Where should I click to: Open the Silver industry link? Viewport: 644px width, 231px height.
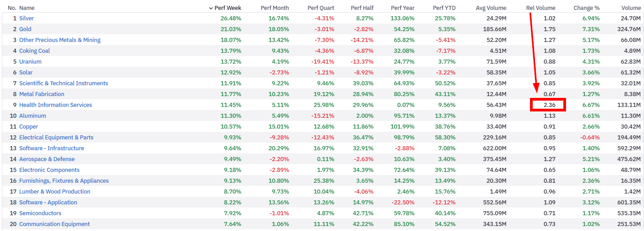[x=27, y=18]
